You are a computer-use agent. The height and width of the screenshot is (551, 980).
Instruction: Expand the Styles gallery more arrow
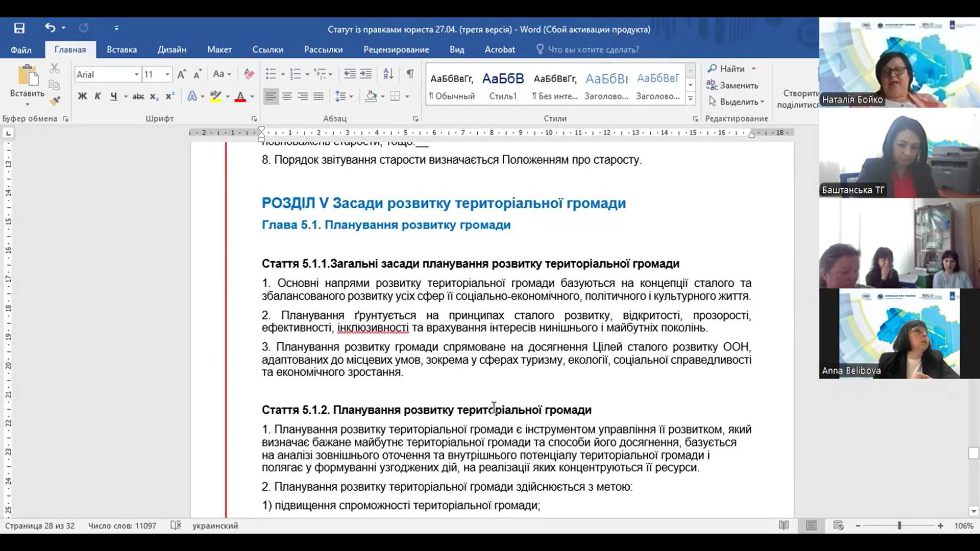690,98
